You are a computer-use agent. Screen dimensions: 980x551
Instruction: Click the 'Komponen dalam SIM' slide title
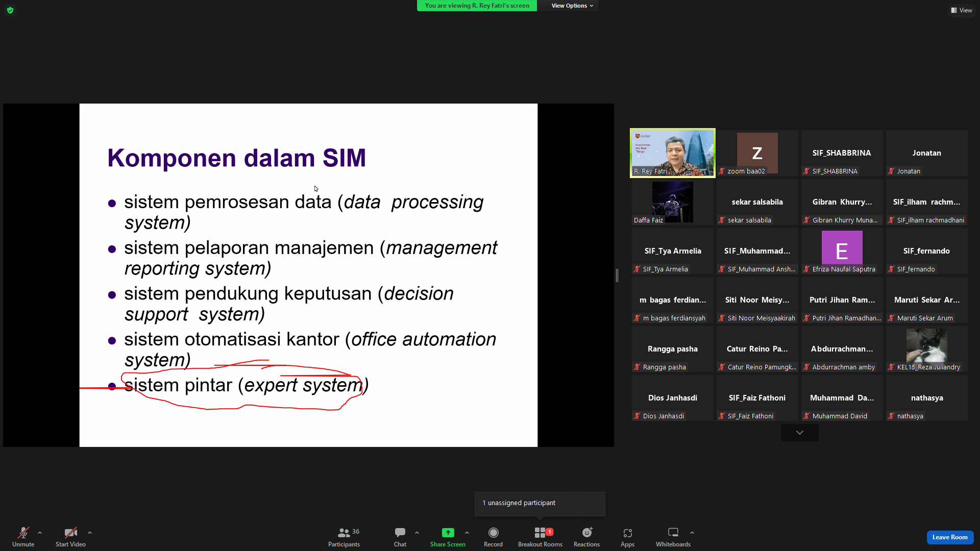pyautogui.click(x=236, y=158)
